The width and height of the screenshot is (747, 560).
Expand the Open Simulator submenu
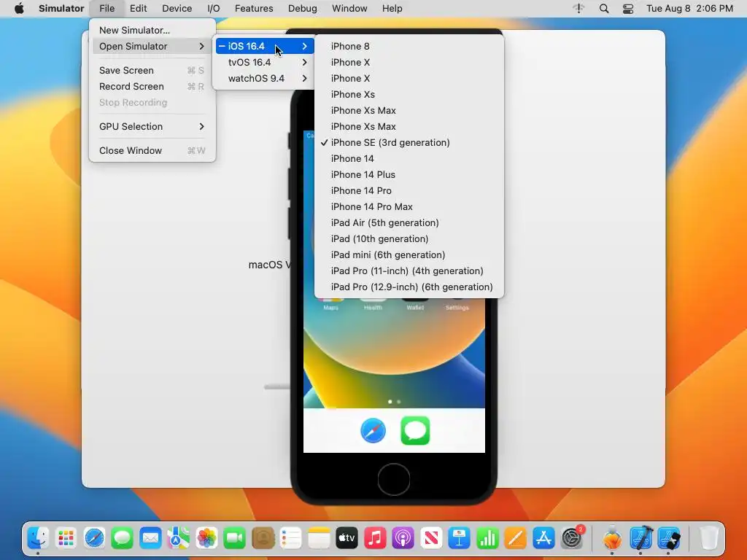[152, 46]
